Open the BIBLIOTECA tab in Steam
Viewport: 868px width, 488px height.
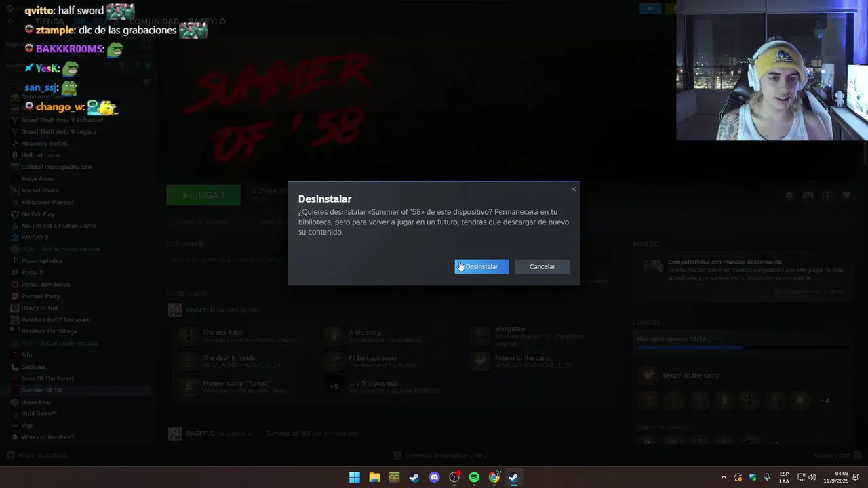[96, 22]
